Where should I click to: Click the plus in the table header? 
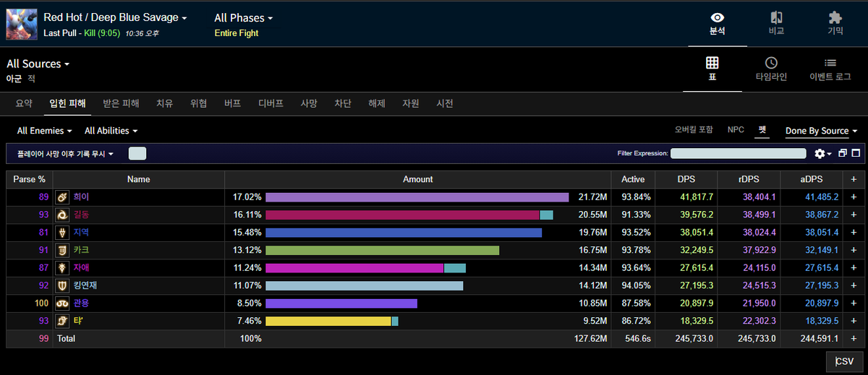coord(853,179)
